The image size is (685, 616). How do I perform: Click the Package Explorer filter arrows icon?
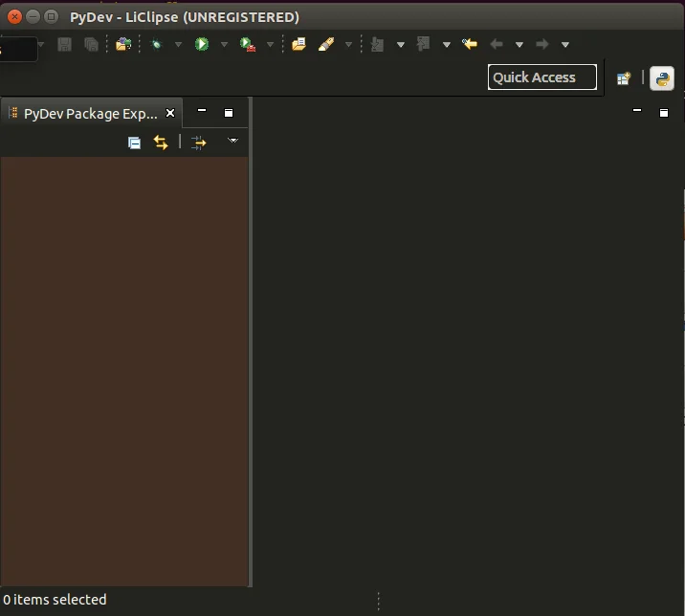pyautogui.click(x=199, y=143)
